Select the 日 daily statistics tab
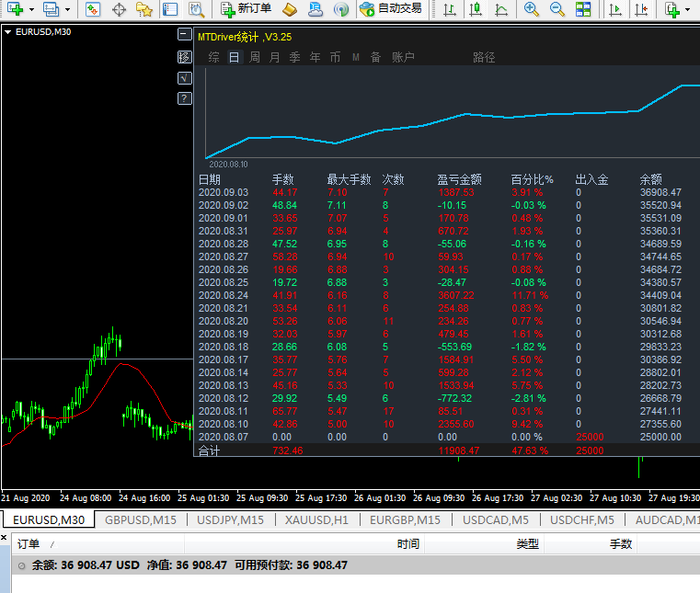 (234, 57)
